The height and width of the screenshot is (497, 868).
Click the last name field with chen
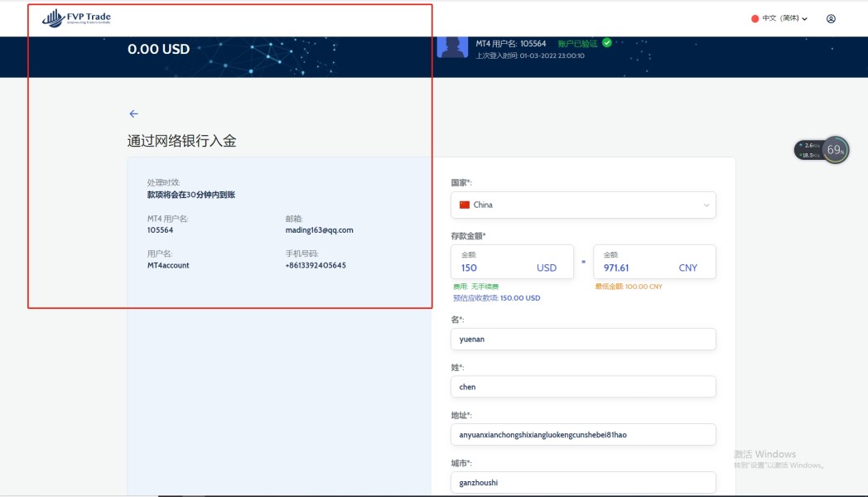click(x=583, y=387)
